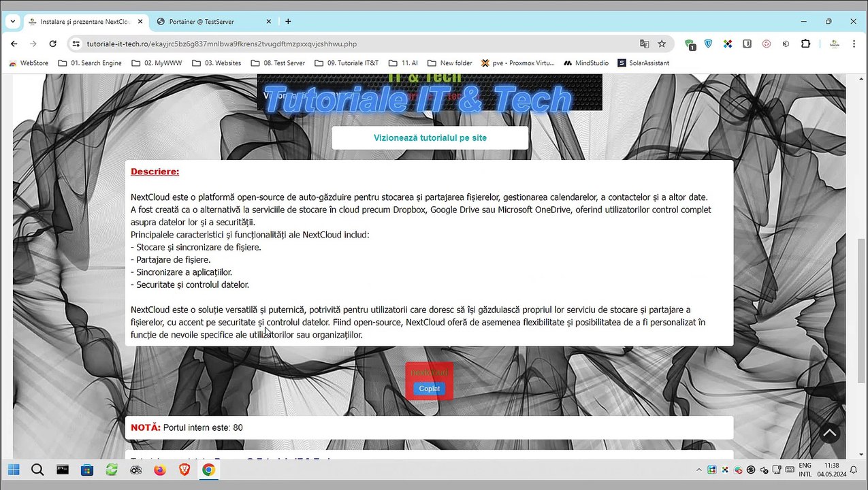Select the Instalare și prezentare NextCloud tab
The height and width of the screenshot is (490, 868).
(x=86, y=21)
